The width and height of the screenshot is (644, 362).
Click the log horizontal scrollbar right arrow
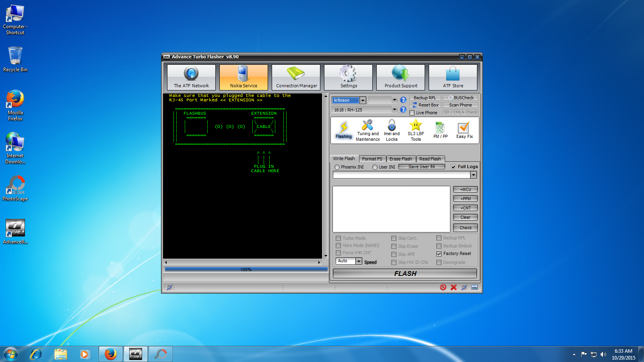[319, 262]
